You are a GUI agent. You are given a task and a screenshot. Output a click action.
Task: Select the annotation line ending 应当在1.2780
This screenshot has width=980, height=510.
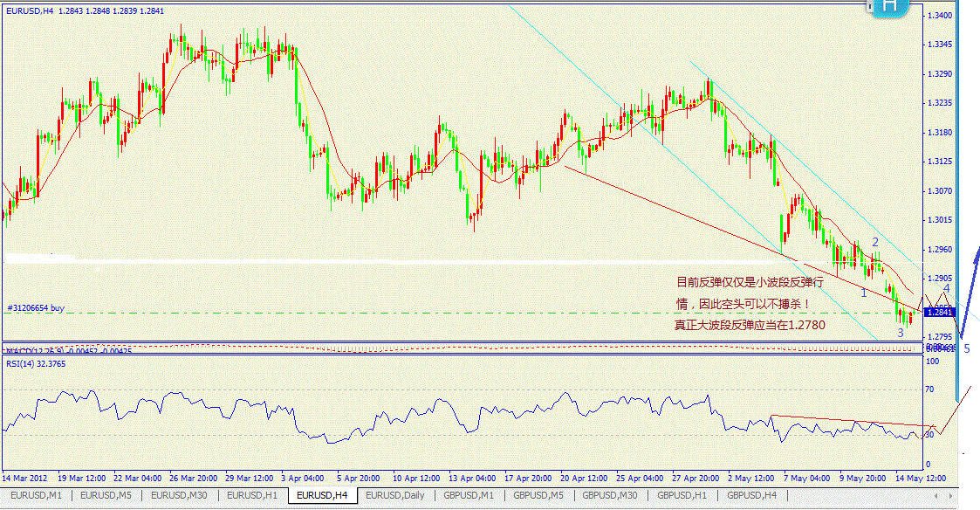(750, 325)
